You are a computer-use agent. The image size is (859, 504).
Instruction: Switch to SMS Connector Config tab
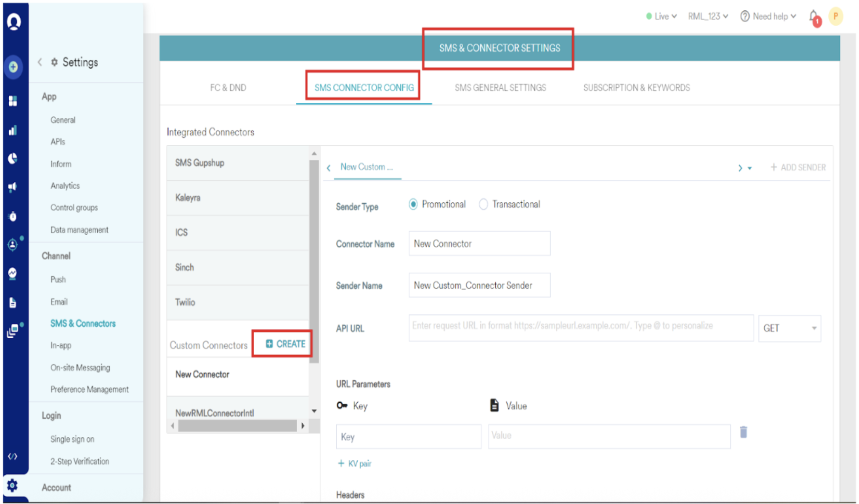364,88
